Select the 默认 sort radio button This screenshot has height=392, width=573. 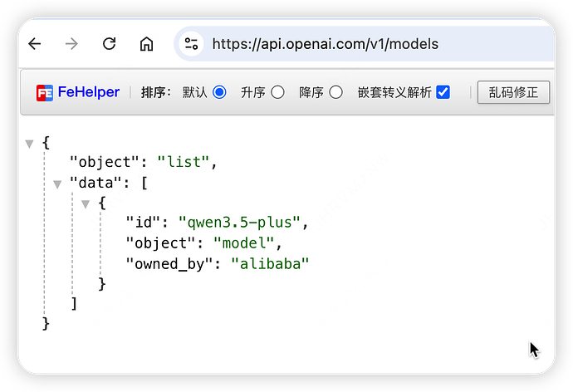coord(219,92)
